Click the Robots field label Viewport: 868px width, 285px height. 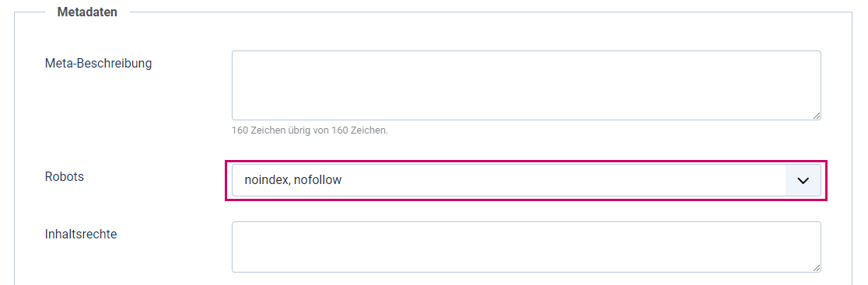(x=65, y=177)
